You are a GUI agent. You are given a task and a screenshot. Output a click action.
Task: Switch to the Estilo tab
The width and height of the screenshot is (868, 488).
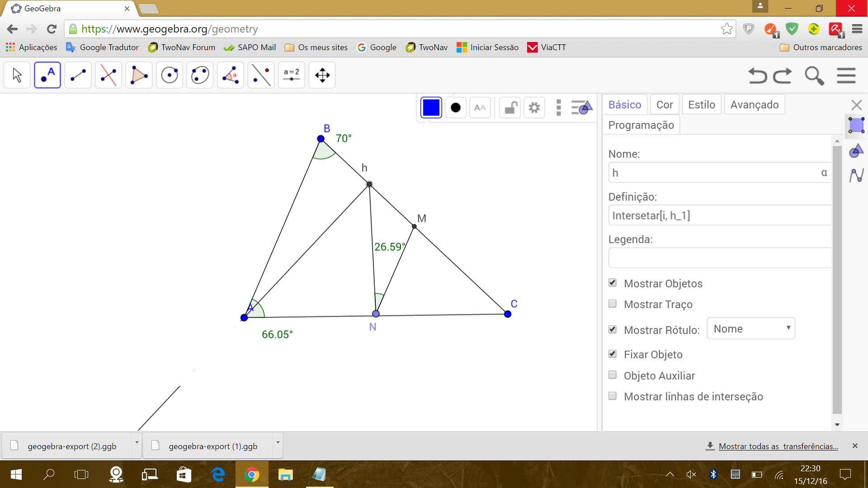point(702,105)
